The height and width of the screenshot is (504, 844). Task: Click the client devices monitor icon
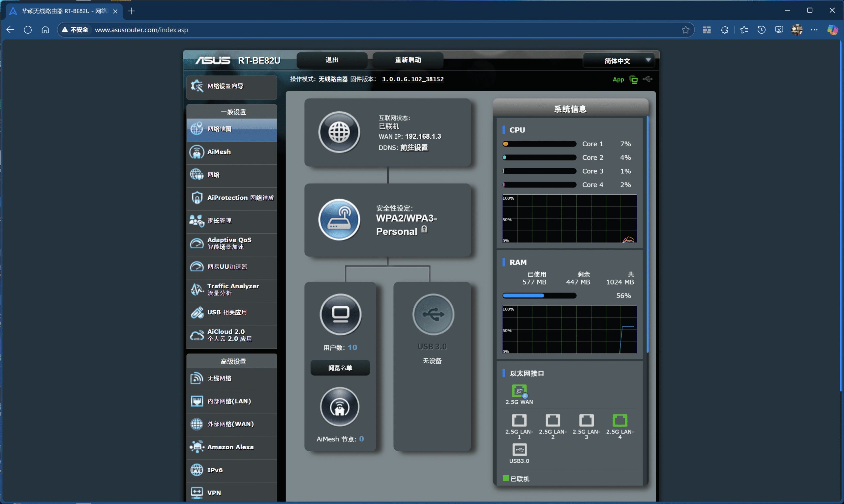pyautogui.click(x=340, y=314)
